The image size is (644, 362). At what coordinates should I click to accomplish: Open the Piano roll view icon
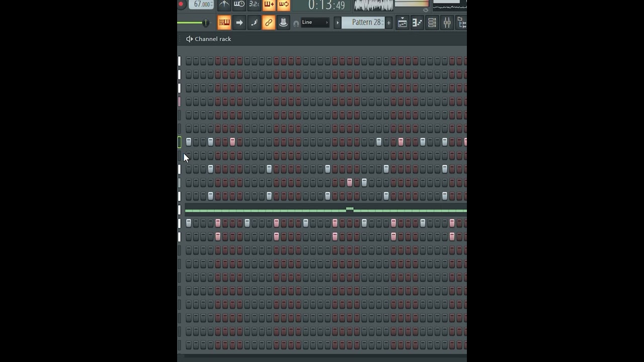click(x=417, y=23)
